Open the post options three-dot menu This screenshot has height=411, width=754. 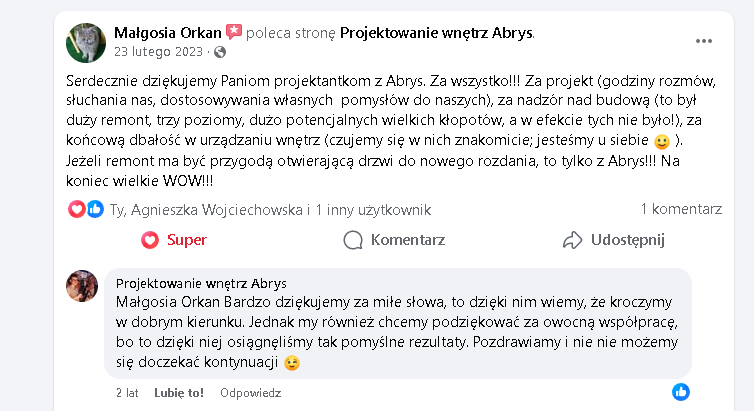click(x=703, y=41)
